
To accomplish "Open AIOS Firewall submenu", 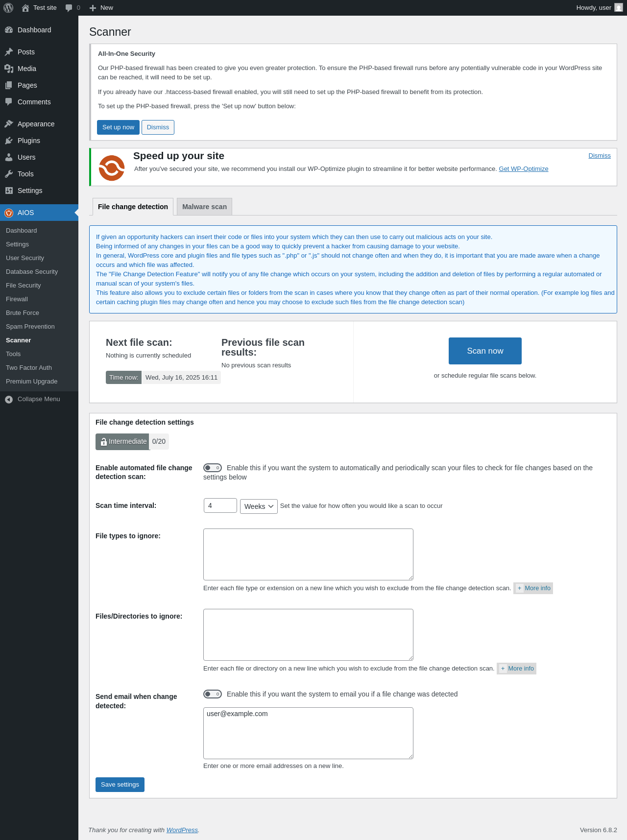I will click(x=39, y=299).
